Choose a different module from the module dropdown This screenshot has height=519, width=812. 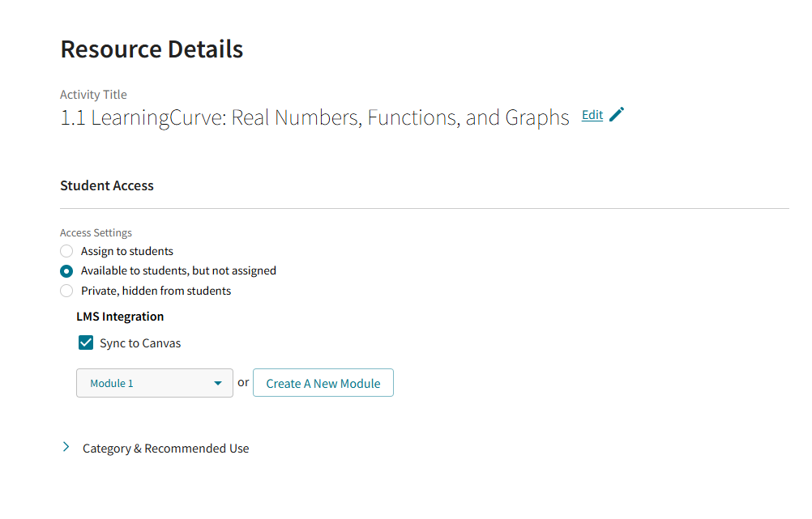[154, 382]
